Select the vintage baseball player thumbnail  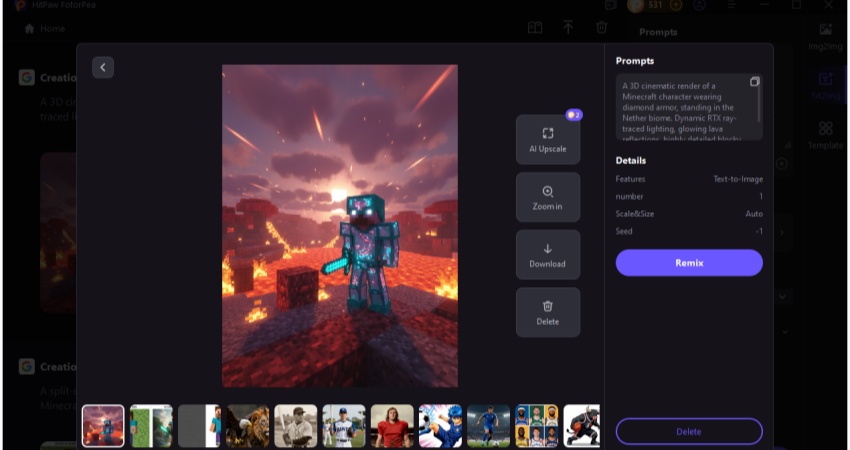tap(296, 426)
